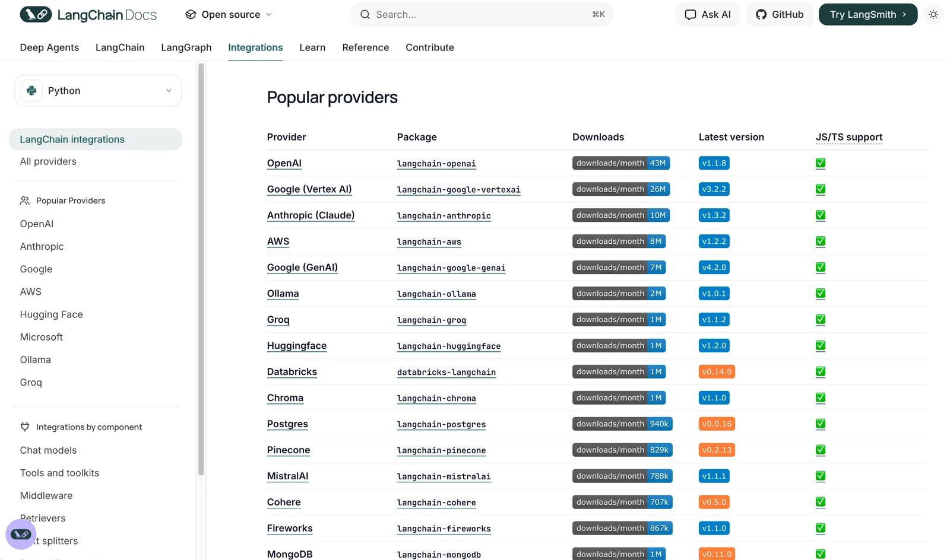Image resolution: width=950 pixels, height=560 pixels.
Task: Open Google in the sidebar
Action: point(36,269)
